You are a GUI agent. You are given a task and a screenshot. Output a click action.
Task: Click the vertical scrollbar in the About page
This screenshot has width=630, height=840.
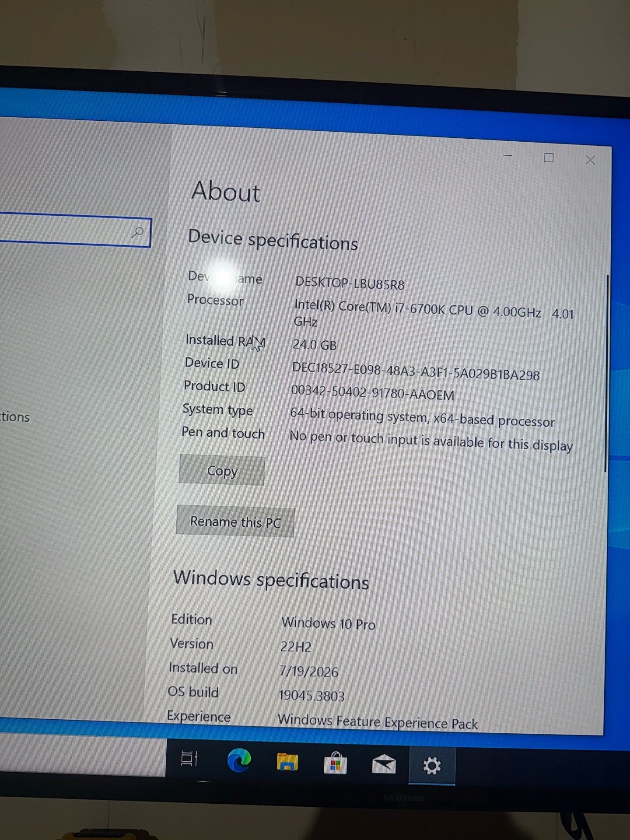point(606,374)
